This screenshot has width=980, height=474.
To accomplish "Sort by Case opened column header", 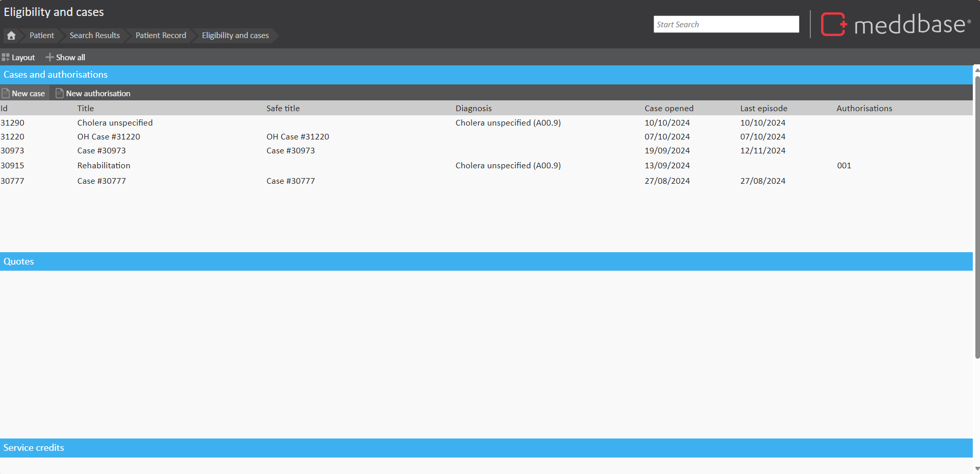I will [668, 108].
